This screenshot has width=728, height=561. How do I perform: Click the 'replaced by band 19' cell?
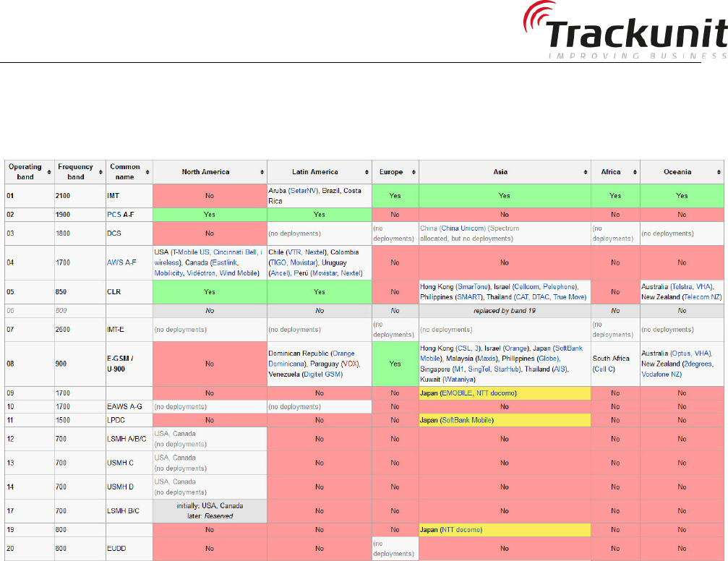tap(505, 310)
